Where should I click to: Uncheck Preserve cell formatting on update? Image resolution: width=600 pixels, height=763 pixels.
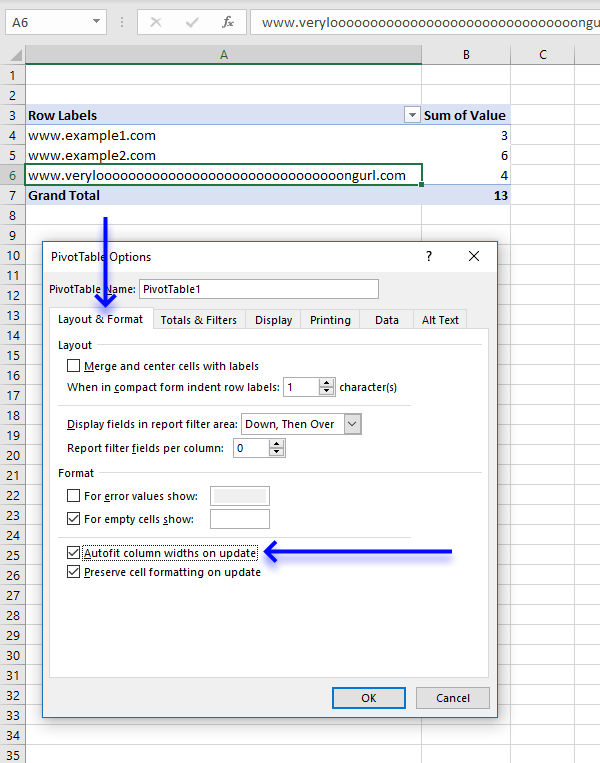(73, 572)
